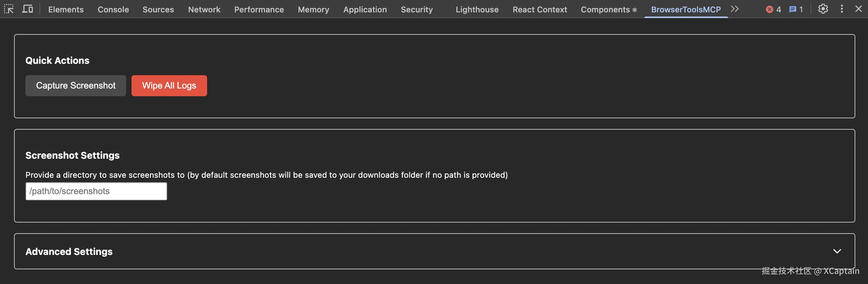
Task: Open DevTools settings gear
Action: (823, 9)
